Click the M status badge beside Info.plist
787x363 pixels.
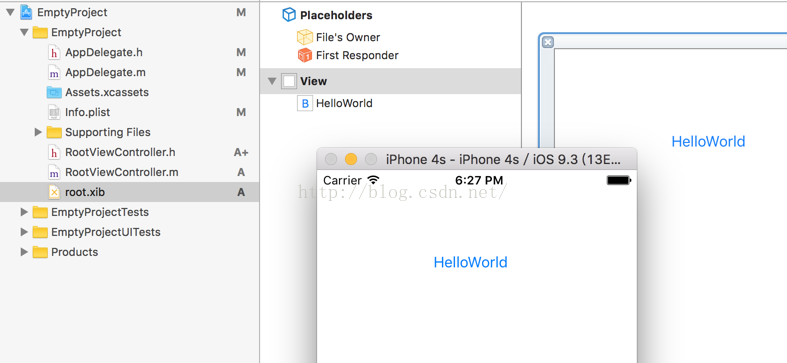click(x=241, y=112)
